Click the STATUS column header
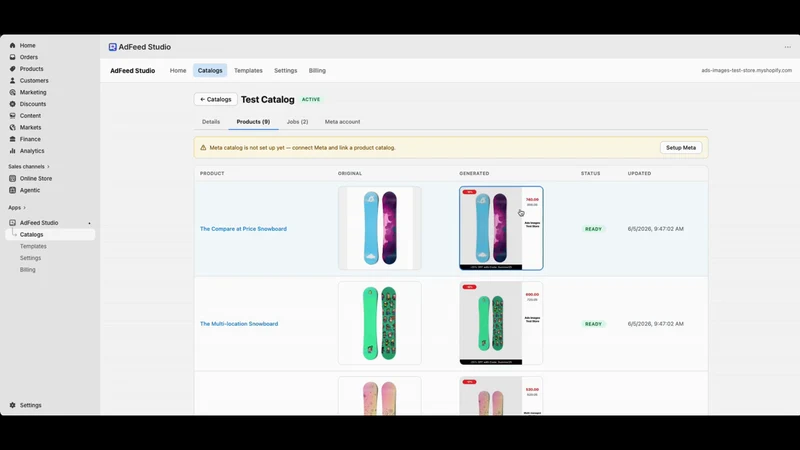Screen dimensions: 800x450 tap(590, 173)
